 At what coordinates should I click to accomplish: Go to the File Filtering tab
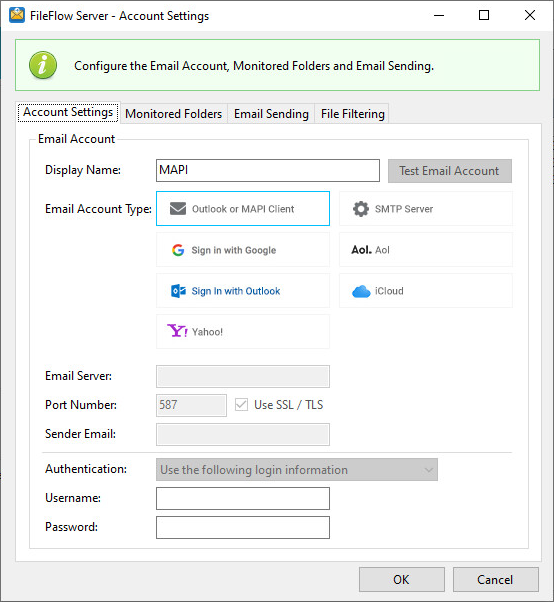click(x=352, y=114)
